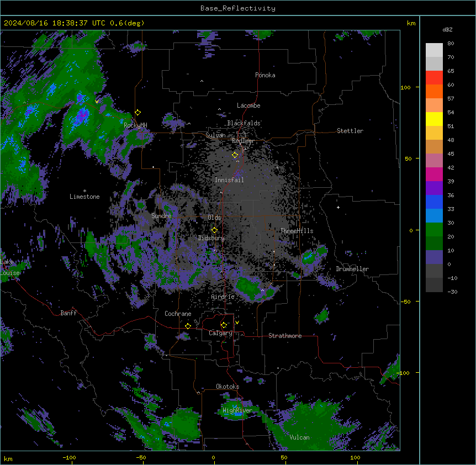Viewport: 476px width, 465px height.
Task: Click the yellow diamond marker beside RockyMH
Action: 138,113
